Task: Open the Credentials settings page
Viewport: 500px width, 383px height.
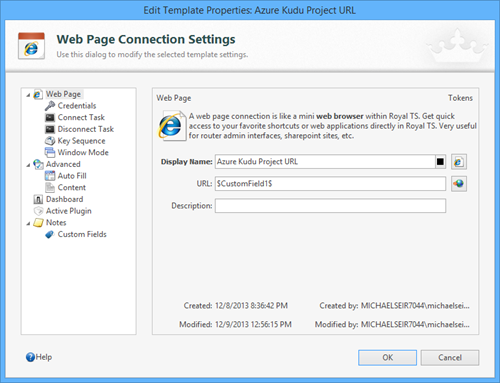Action: tap(77, 106)
